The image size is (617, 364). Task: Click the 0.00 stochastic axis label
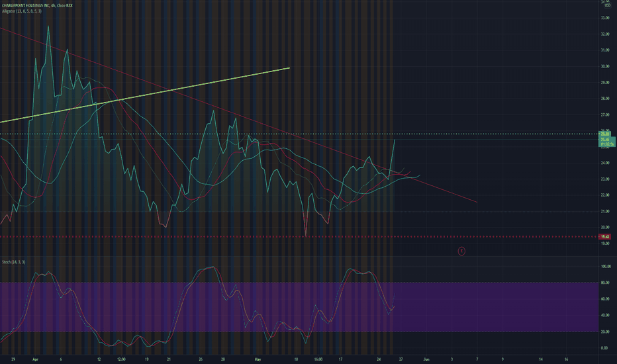(604, 348)
